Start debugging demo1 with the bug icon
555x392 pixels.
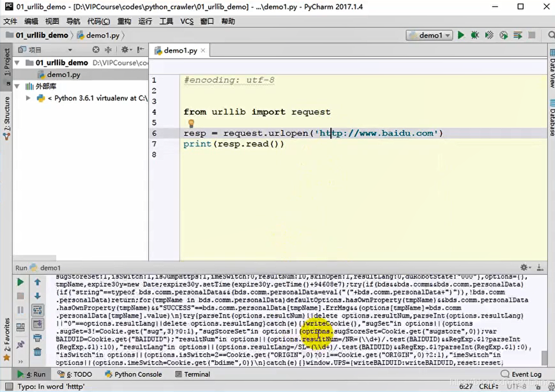pos(475,35)
